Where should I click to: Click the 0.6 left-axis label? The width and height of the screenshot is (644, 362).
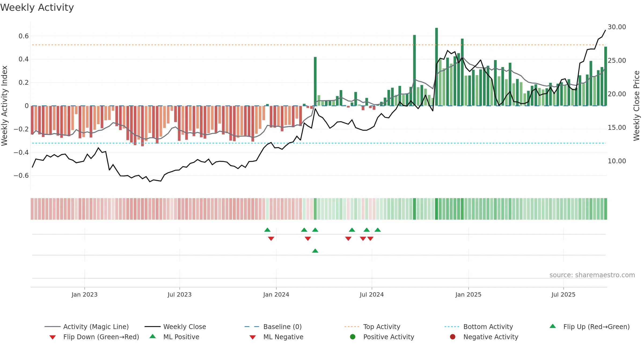tap(24, 36)
